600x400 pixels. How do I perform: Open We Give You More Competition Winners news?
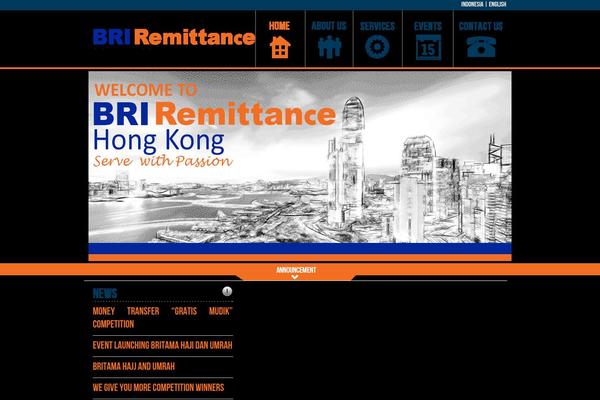click(158, 387)
